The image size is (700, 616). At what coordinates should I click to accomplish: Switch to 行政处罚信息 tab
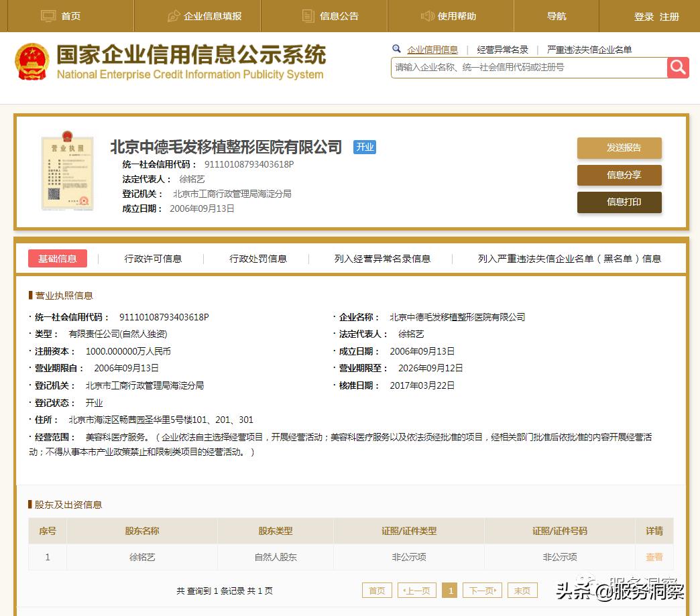pyautogui.click(x=258, y=259)
